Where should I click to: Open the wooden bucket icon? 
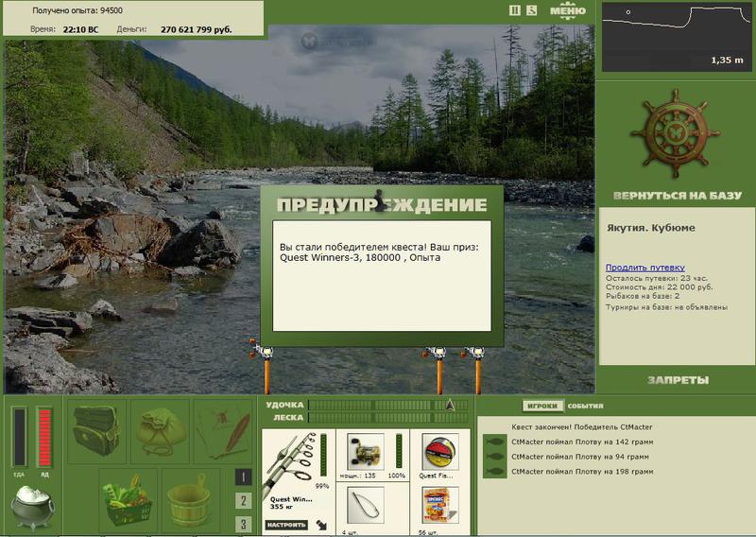pyautogui.click(x=191, y=499)
